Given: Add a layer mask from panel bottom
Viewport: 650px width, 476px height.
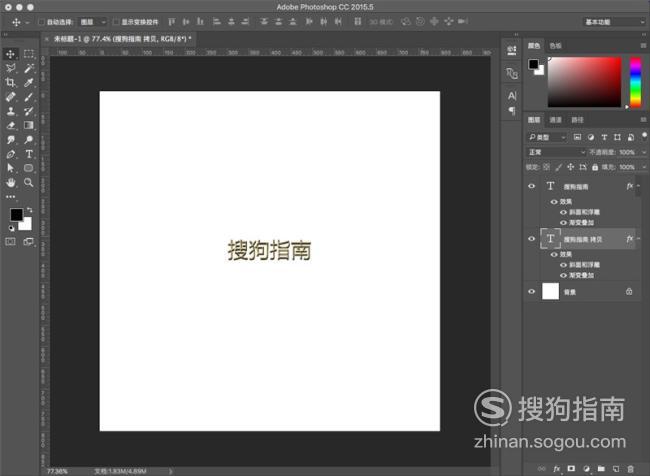Looking at the screenshot, I should pos(571,469).
